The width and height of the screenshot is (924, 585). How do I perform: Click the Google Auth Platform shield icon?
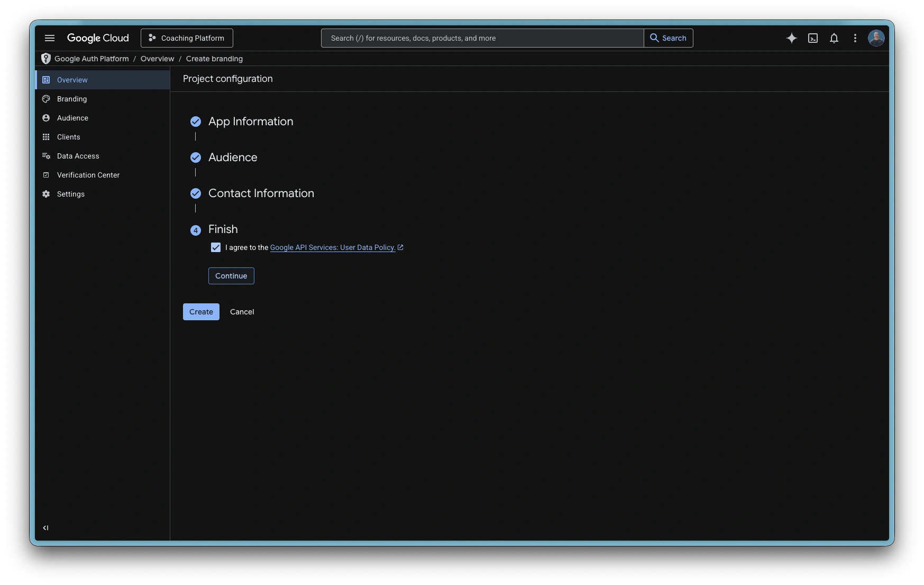pyautogui.click(x=46, y=59)
